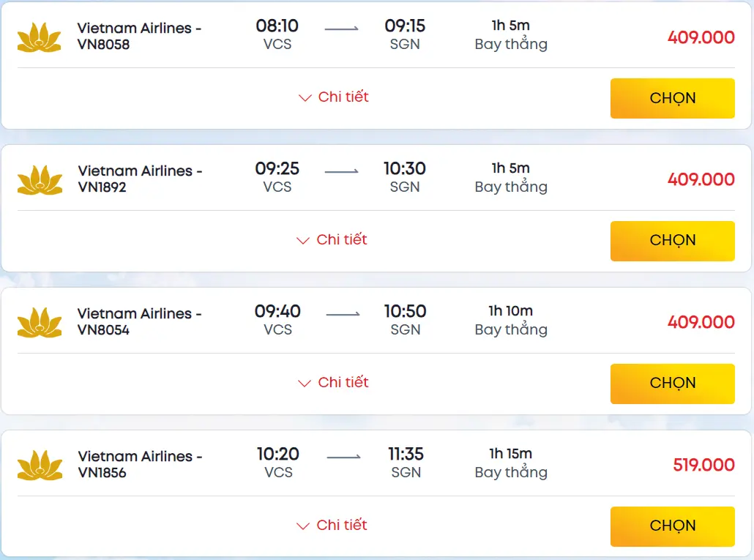
Task: Click route arrow icon of 09:40 flight
Action: pos(343,314)
